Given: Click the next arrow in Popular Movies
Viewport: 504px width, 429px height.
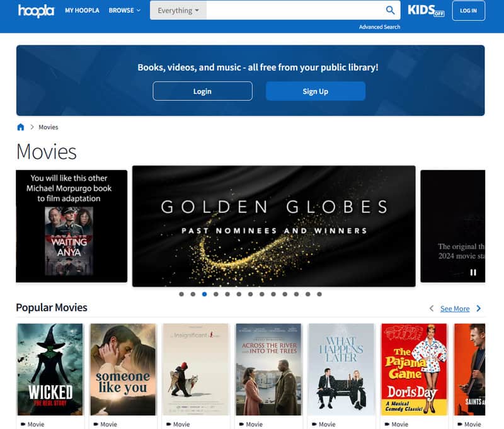Looking at the screenshot, I should 479,309.
